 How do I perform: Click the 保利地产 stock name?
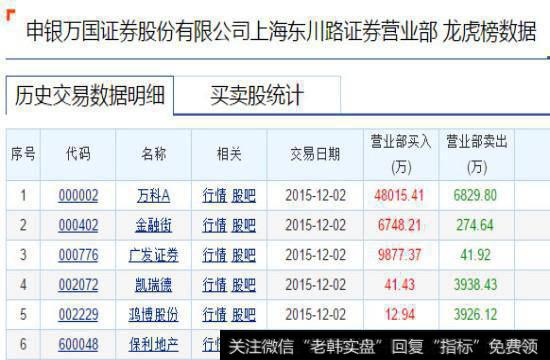pos(154,345)
